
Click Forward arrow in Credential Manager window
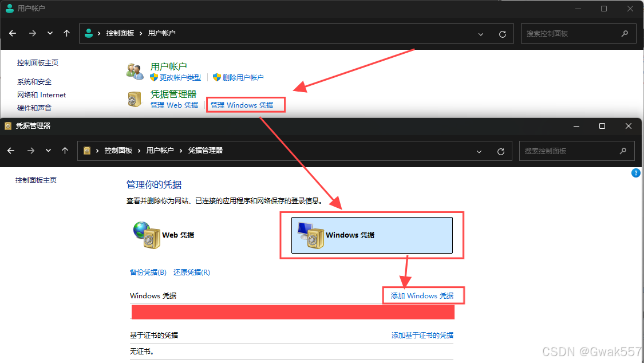point(31,151)
